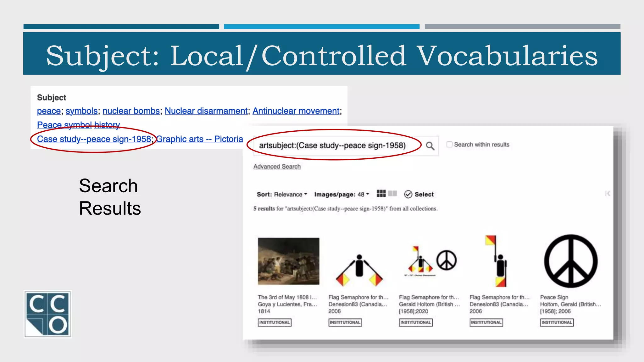This screenshot has width=644, height=362.
Task: Follow the symbols subject link
Action: [x=82, y=111]
